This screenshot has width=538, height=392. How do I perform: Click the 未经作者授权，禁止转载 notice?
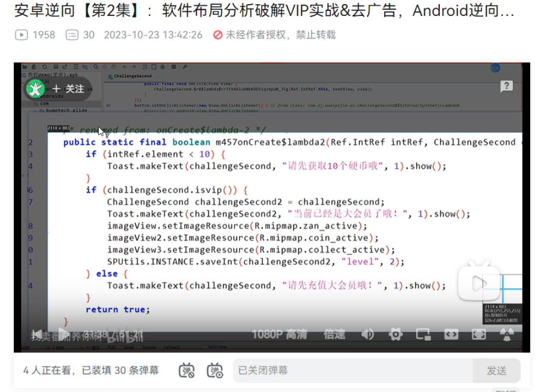(x=281, y=34)
